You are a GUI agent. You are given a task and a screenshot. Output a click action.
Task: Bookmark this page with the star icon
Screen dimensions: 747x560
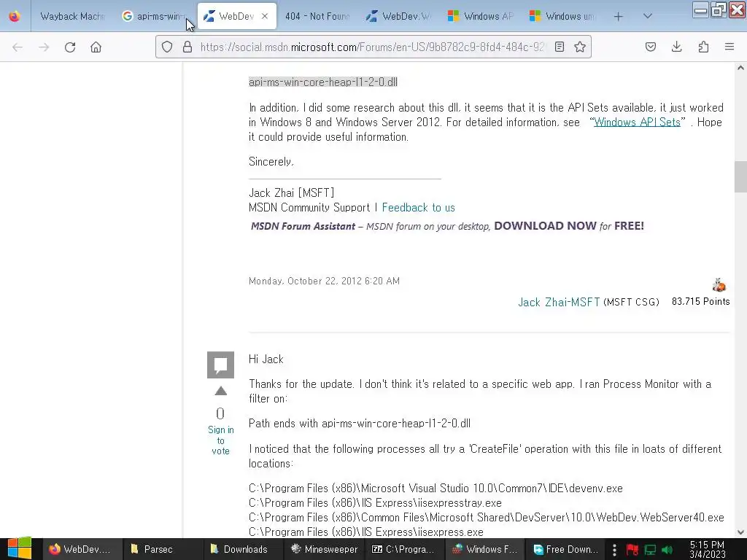point(580,47)
